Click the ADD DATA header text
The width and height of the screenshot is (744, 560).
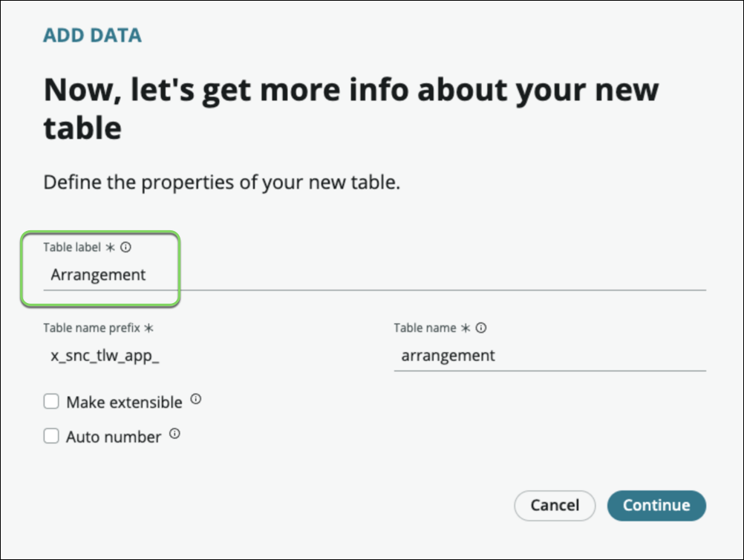(x=93, y=35)
